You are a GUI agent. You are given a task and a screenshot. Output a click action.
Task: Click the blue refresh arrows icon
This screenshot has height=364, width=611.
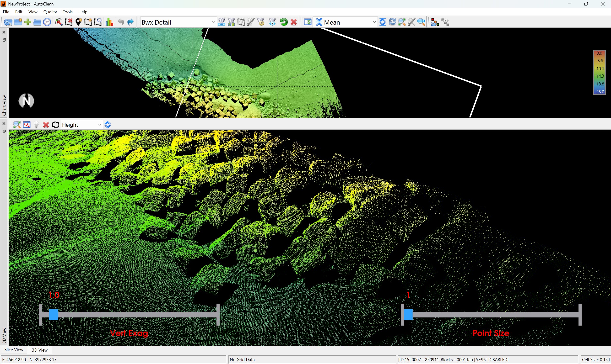tap(392, 22)
